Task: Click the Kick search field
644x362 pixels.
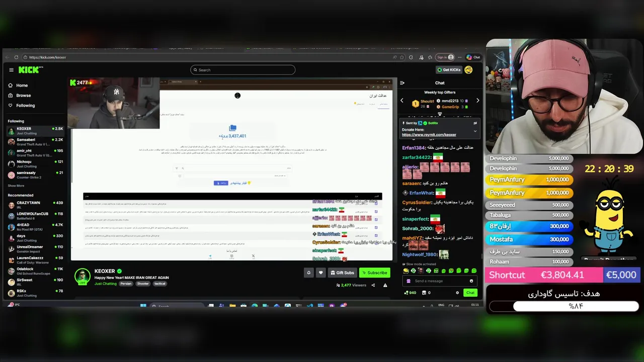Action: coord(243,70)
